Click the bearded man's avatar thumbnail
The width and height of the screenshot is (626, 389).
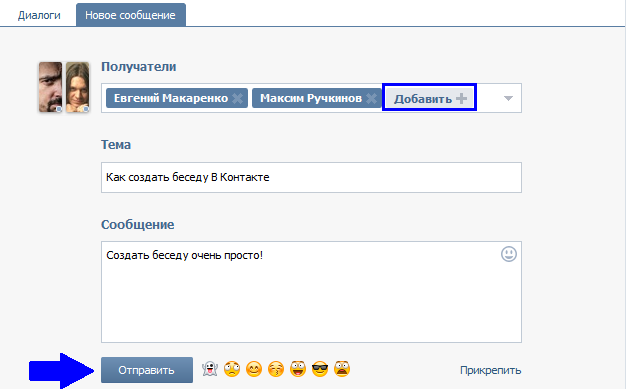[51, 87]
